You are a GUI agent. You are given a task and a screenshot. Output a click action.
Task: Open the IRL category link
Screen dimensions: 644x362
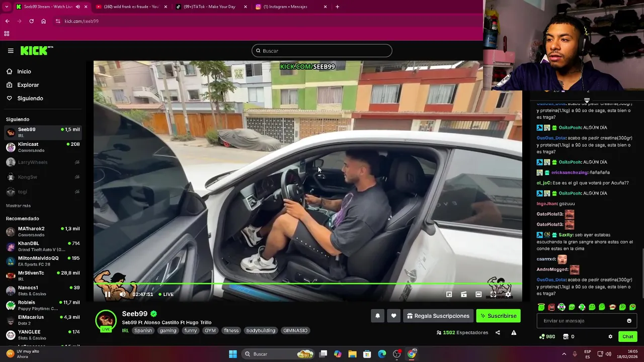125,330
